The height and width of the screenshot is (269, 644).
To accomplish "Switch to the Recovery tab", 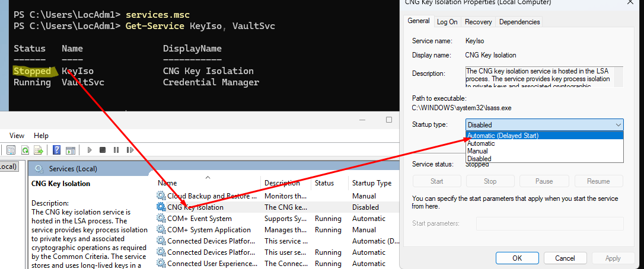I will (x=478, y=22).
